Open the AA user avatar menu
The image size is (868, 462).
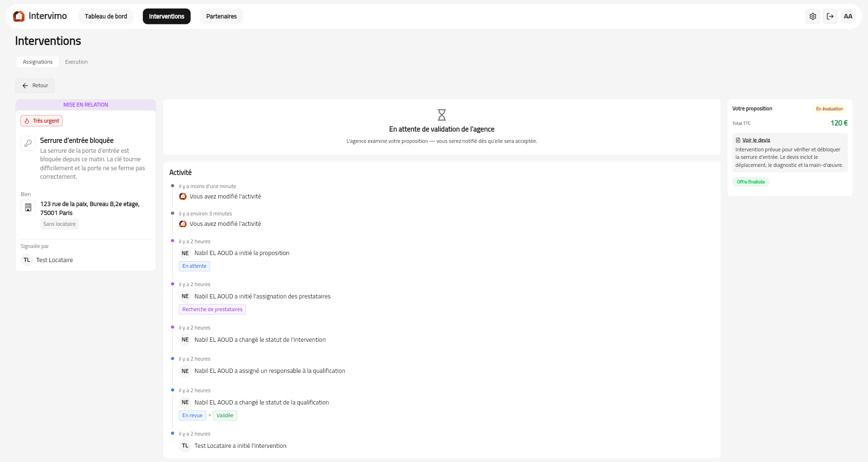coord(848,16)
